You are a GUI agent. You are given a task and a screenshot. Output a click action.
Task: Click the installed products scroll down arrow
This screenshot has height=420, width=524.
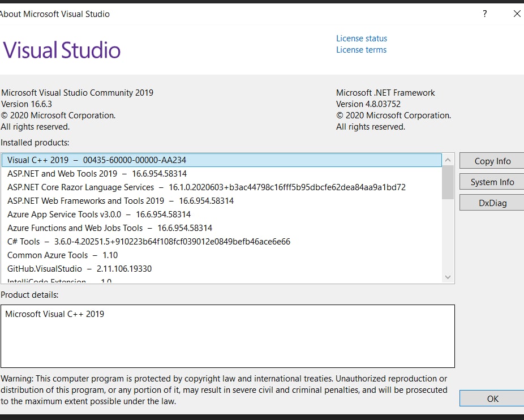tap(448, 277)
